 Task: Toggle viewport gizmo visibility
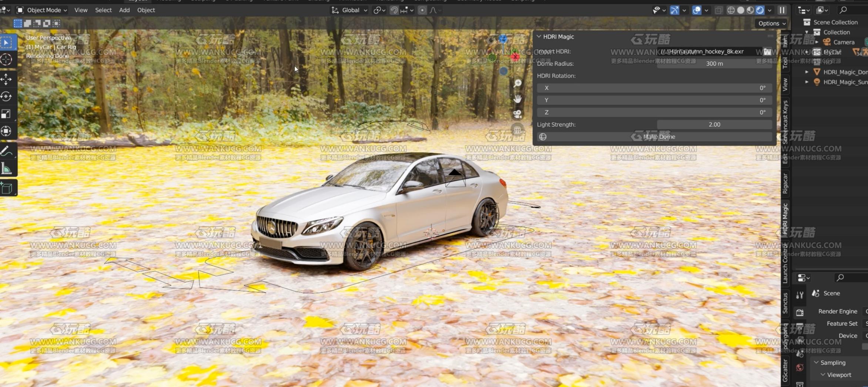pos(675,10)
